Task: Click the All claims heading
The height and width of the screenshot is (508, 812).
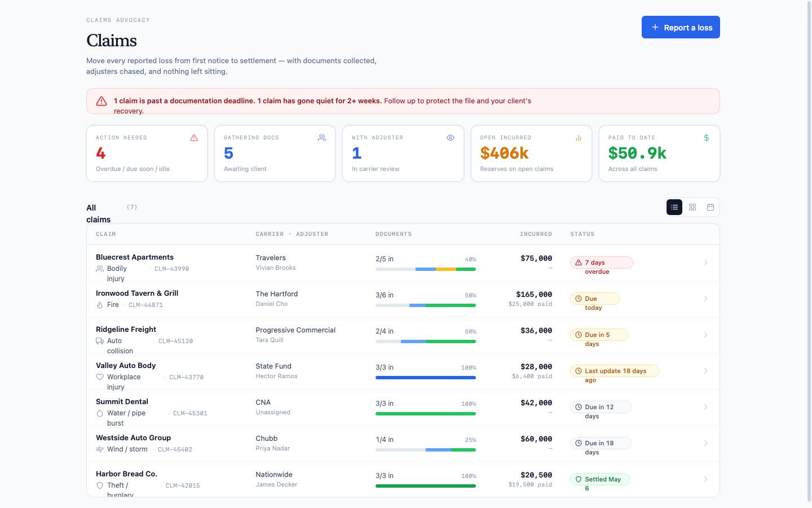Action: [99, 213]
